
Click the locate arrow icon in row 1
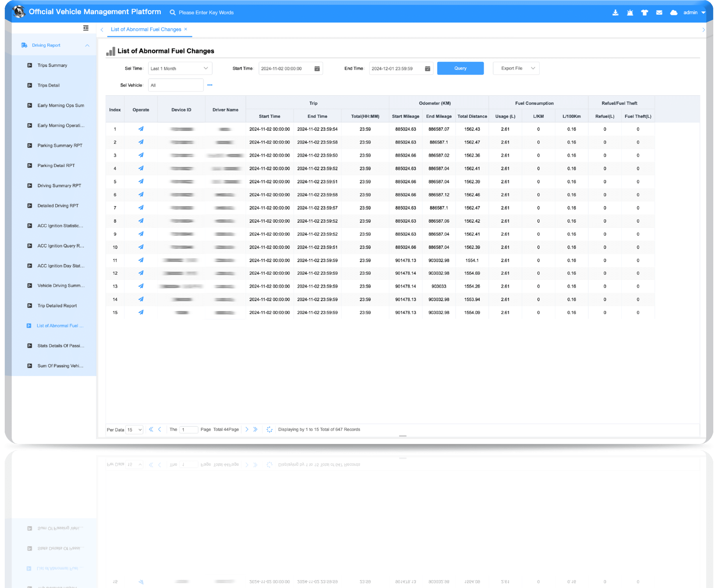point(141,129)
